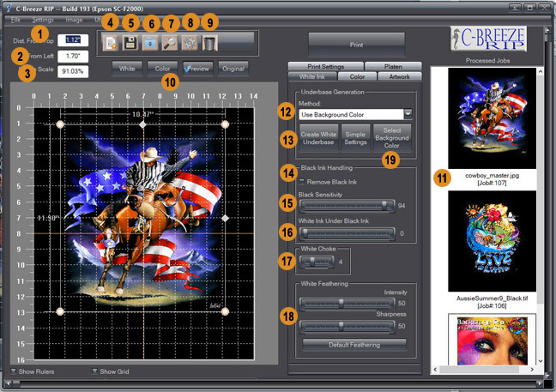Open the File menu

pyautogui.click(x=15, y=20)
